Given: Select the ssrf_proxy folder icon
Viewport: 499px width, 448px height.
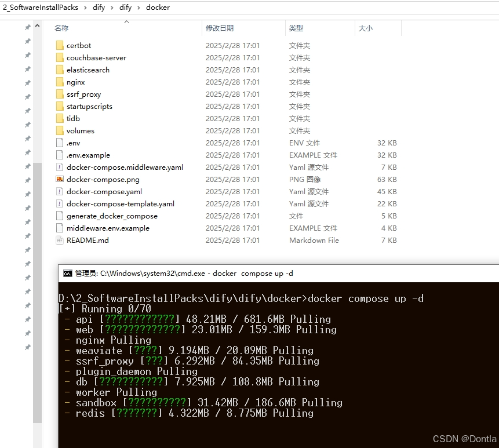Looking at the screenshot, I should [x=60, y=94].
